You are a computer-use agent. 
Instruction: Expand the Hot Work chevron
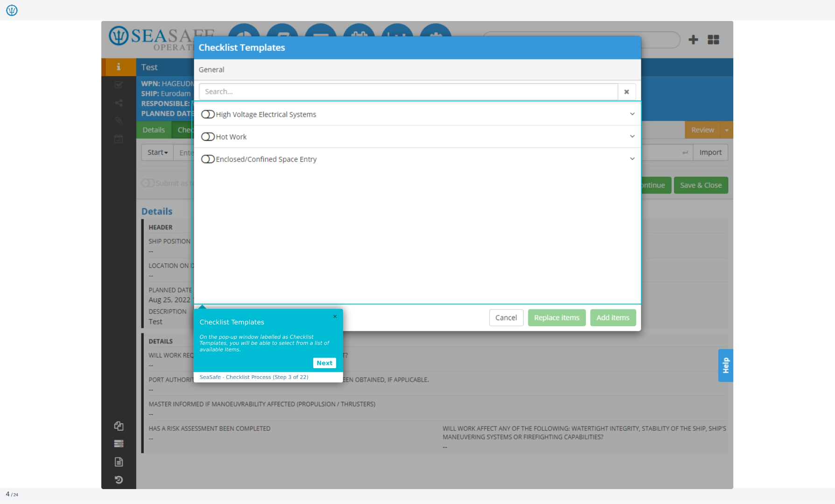point(632,136)
